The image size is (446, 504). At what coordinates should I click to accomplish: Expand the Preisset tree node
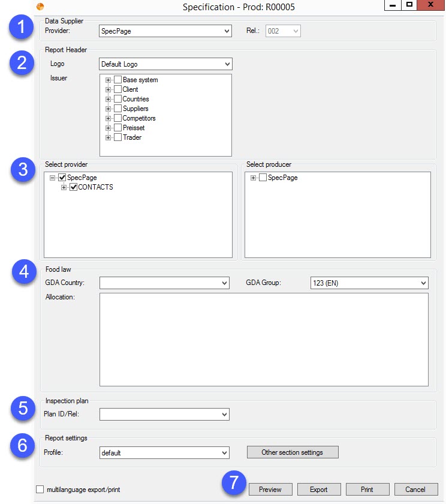tap(109, 128)
